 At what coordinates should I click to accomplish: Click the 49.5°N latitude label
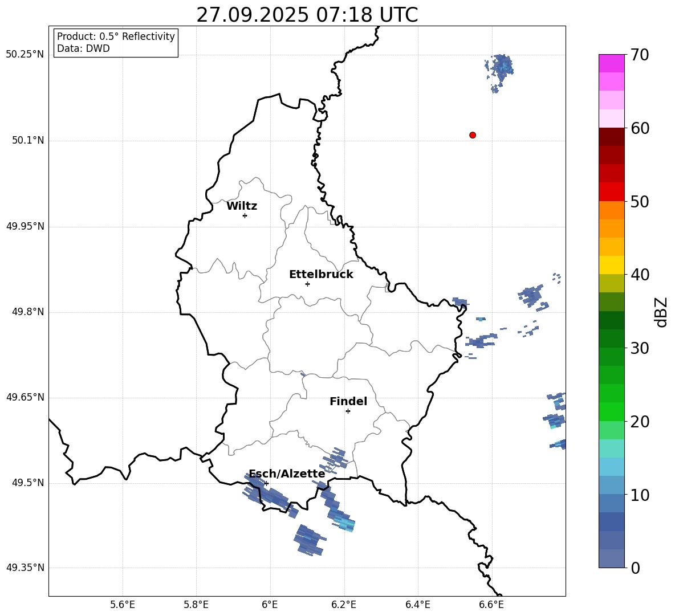(x=29, y=483)
